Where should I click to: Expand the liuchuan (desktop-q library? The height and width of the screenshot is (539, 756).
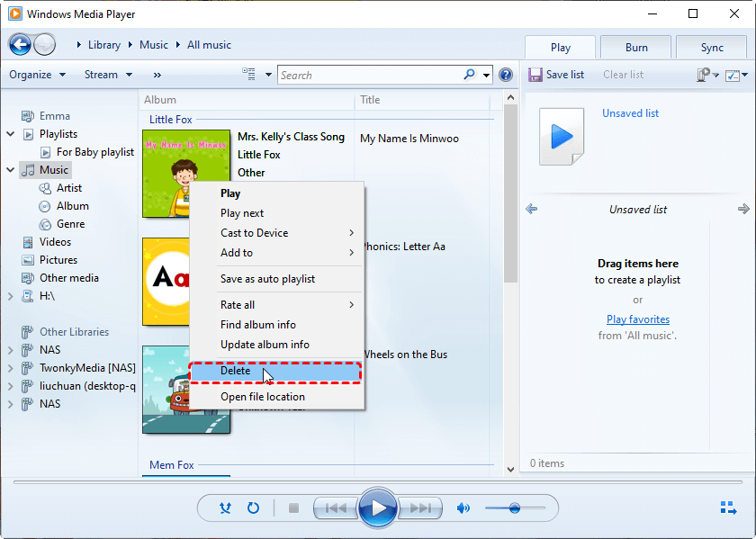point(10,386)
